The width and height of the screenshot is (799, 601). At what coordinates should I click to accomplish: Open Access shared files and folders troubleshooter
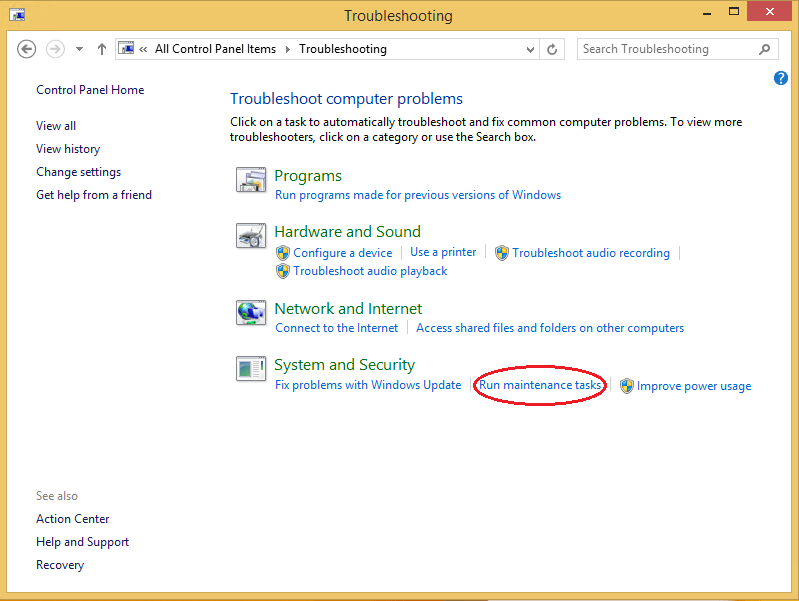click(550, 328)
